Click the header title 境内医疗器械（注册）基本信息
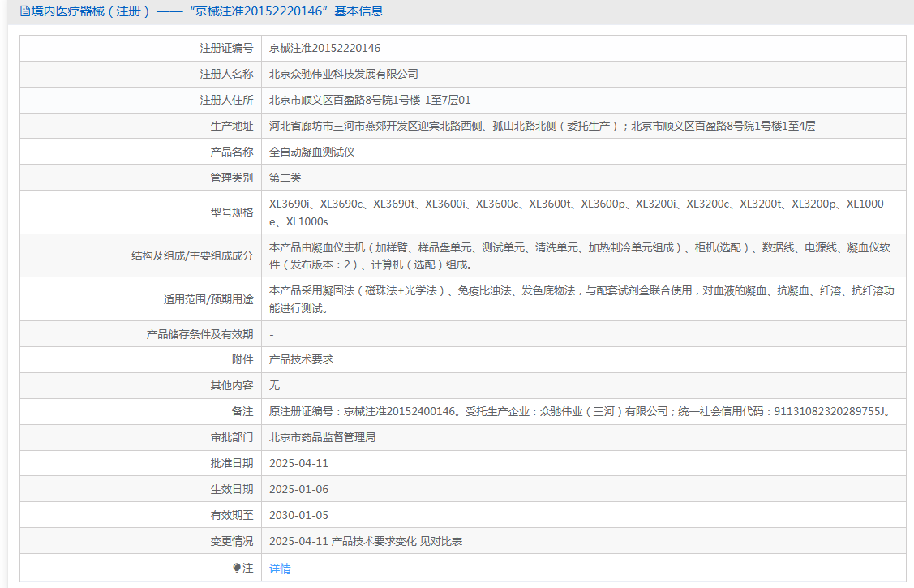Viewport: 914px width, 588px height. (207, 11)
